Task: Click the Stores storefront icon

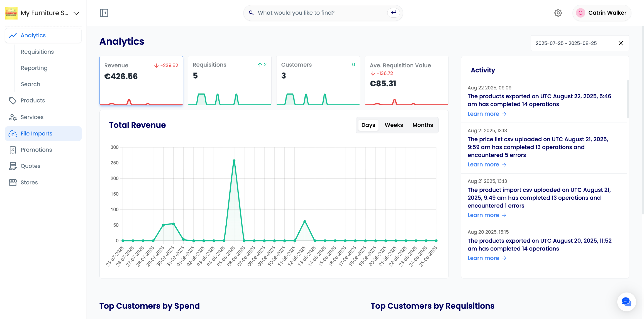Action: tap(13, 182)
